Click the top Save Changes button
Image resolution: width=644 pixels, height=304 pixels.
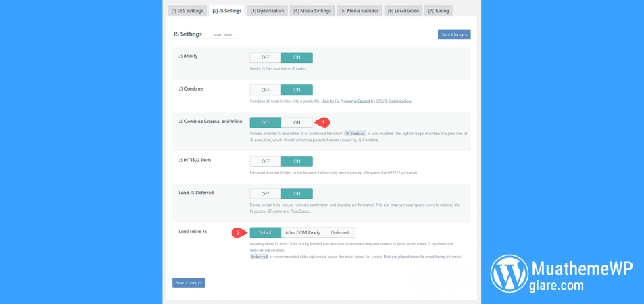click(x=454, y=34)
